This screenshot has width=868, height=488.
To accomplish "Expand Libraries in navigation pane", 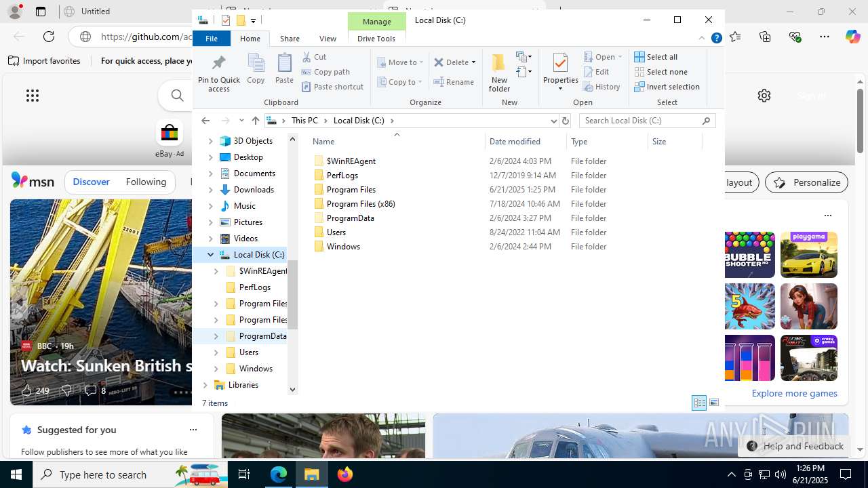I will tap(205, 385).
